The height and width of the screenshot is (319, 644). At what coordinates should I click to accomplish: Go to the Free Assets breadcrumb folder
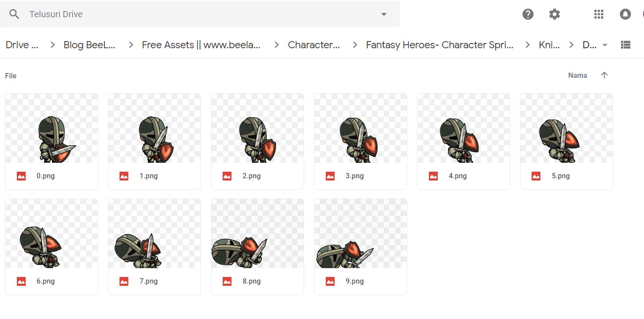pos(201,45)
